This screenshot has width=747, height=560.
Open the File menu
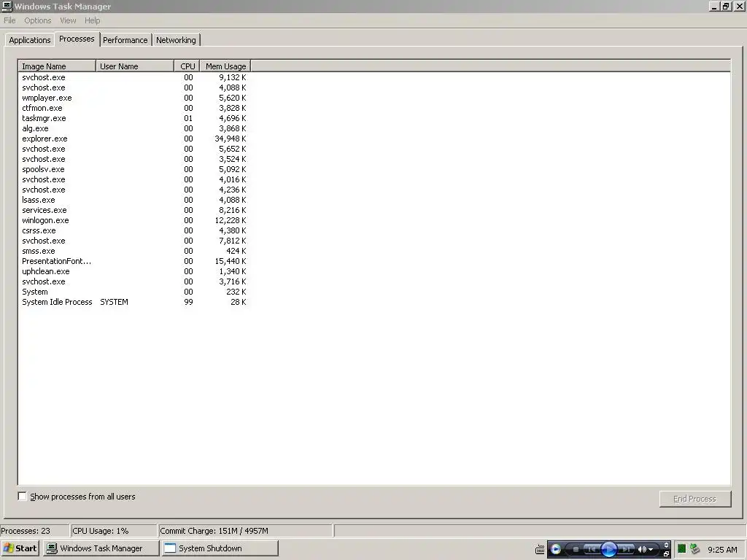click(x=9, y=20)
